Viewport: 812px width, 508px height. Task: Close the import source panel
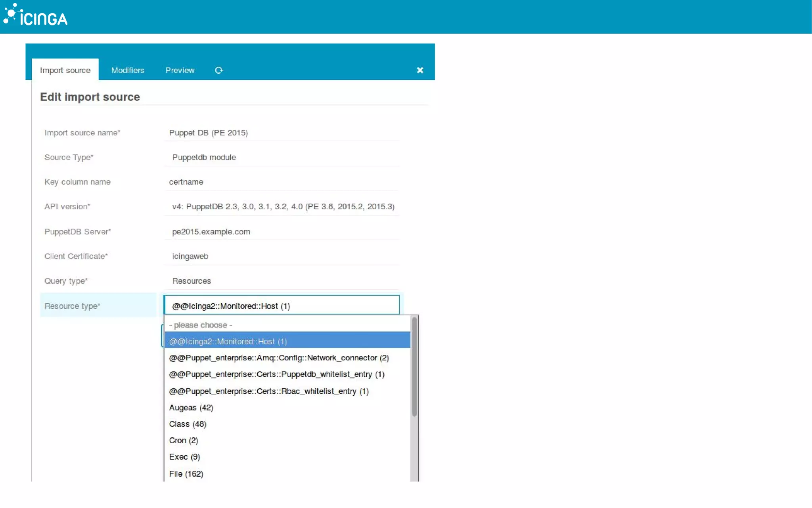420,70
